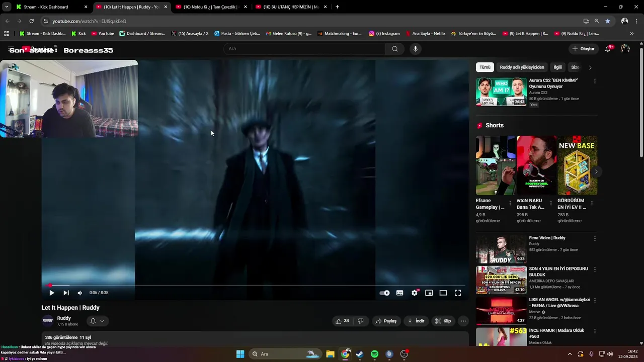Open the miniplayer mode

pos(429,293)
